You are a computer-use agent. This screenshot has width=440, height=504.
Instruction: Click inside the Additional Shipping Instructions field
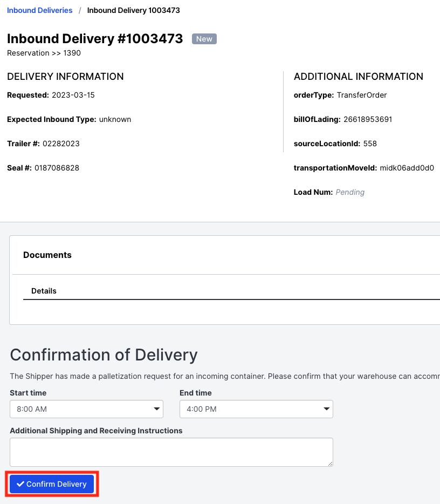pyautogui.click(x=171, y=452)
